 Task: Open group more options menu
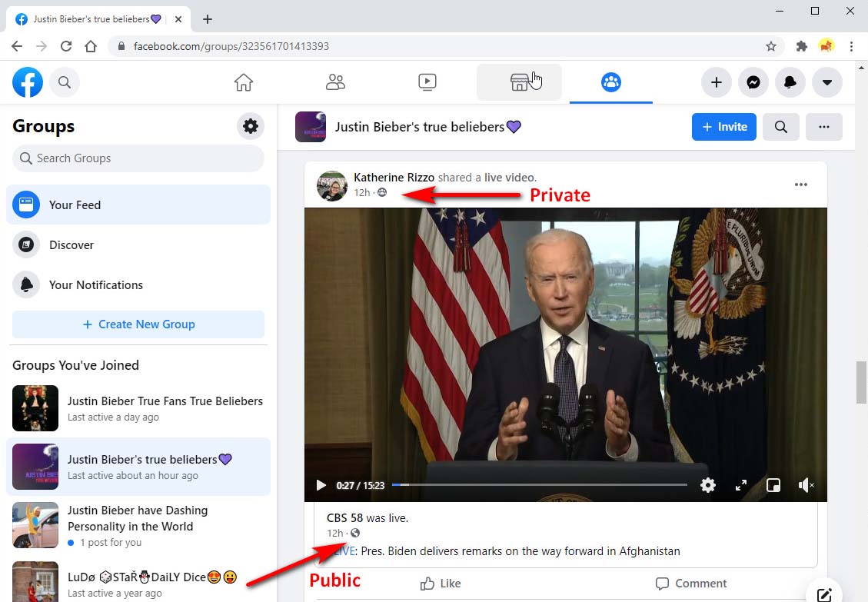pyautogui.click(x=824, y=127)
